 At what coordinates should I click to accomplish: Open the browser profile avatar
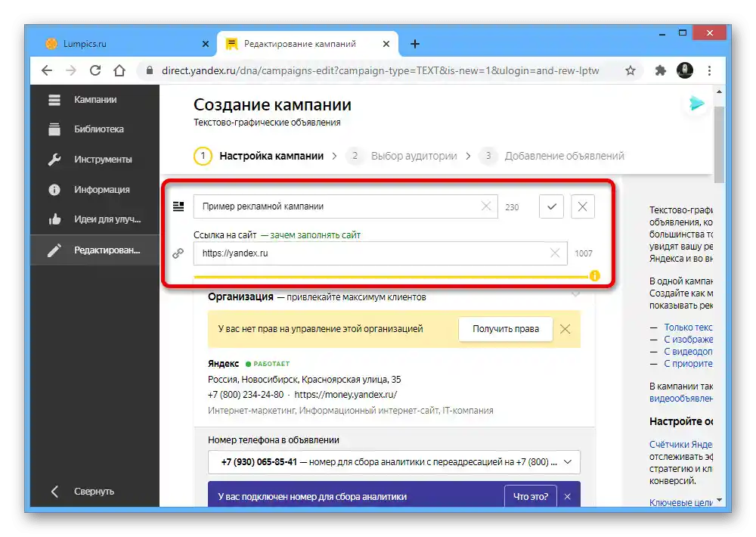pos(685,70)
